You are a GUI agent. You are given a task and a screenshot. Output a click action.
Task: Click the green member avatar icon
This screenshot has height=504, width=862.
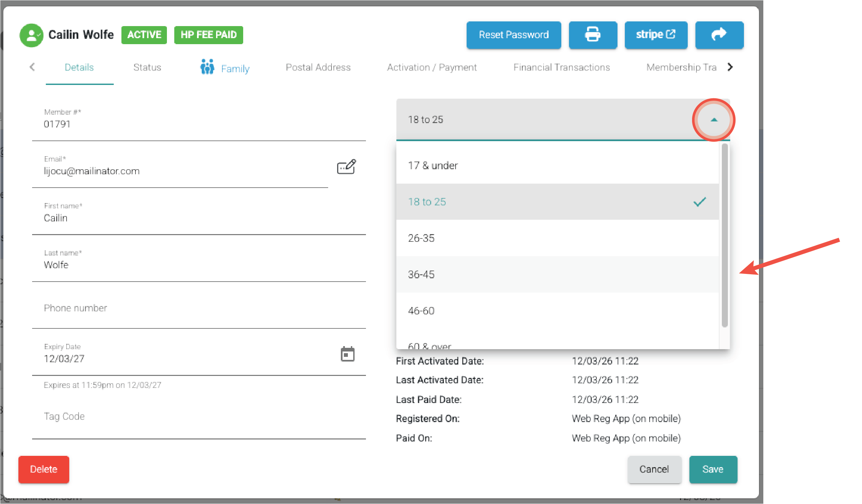(x=31, y=35)
